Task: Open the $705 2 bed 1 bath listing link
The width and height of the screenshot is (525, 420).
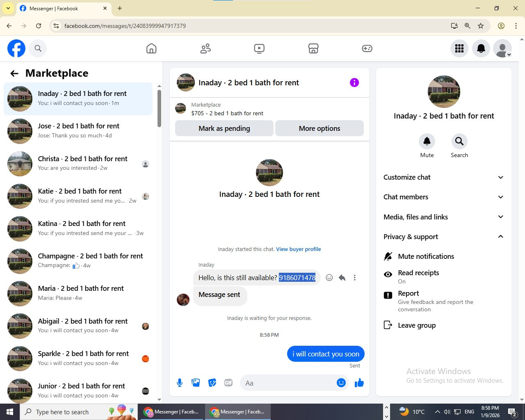Action: [x=227, y=113]
